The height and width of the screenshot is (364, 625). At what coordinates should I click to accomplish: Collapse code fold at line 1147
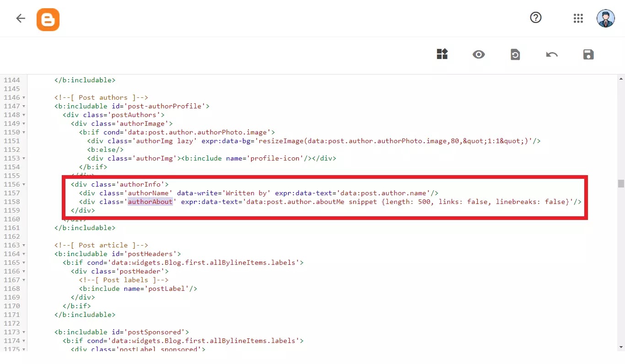click(24, 106)
